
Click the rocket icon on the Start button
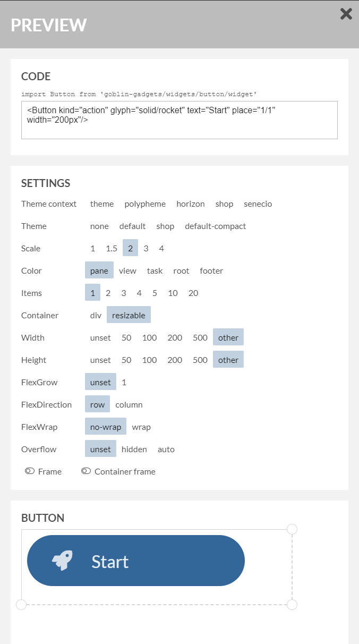[62, 561]
